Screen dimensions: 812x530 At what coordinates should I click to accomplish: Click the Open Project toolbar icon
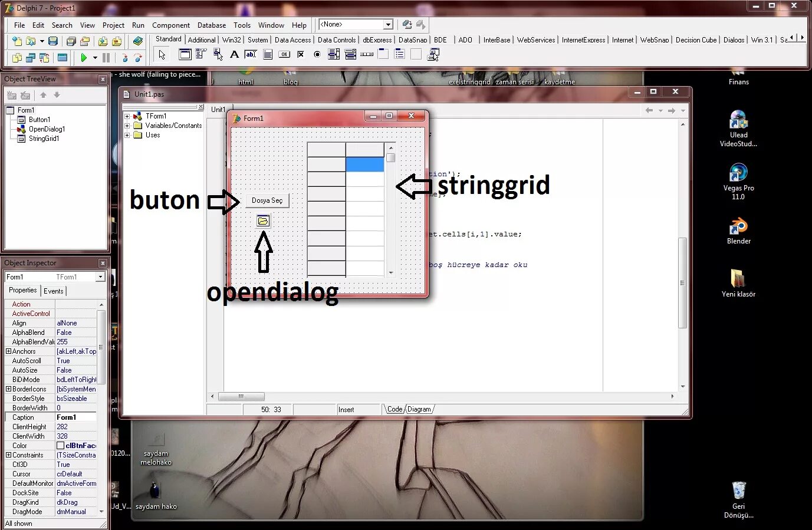point(85,41)
